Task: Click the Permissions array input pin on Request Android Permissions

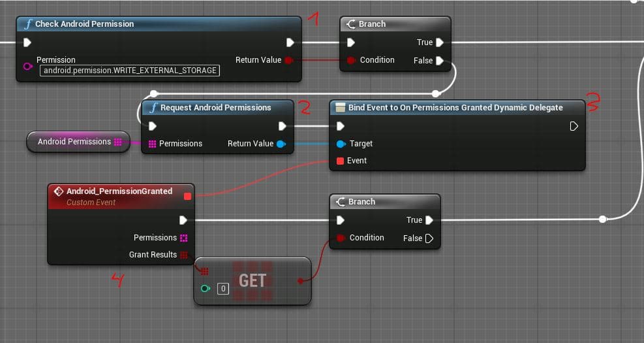Action: [x=153, y=144]
